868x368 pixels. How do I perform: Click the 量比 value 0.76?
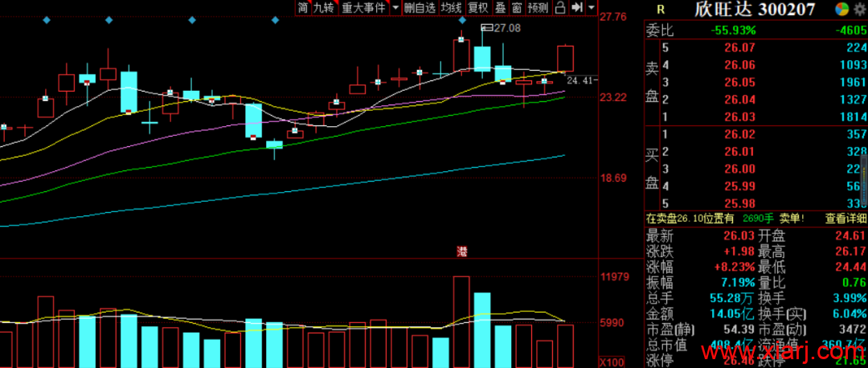[855, 282]
